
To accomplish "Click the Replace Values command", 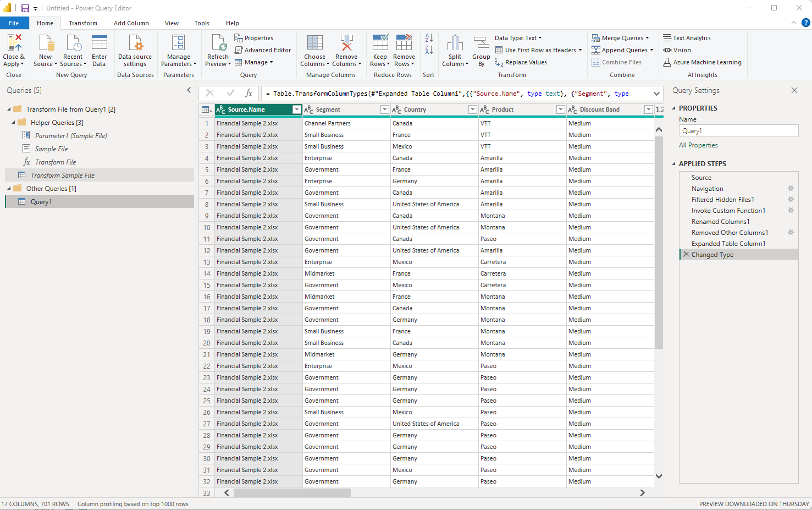I will pos(521,63).
